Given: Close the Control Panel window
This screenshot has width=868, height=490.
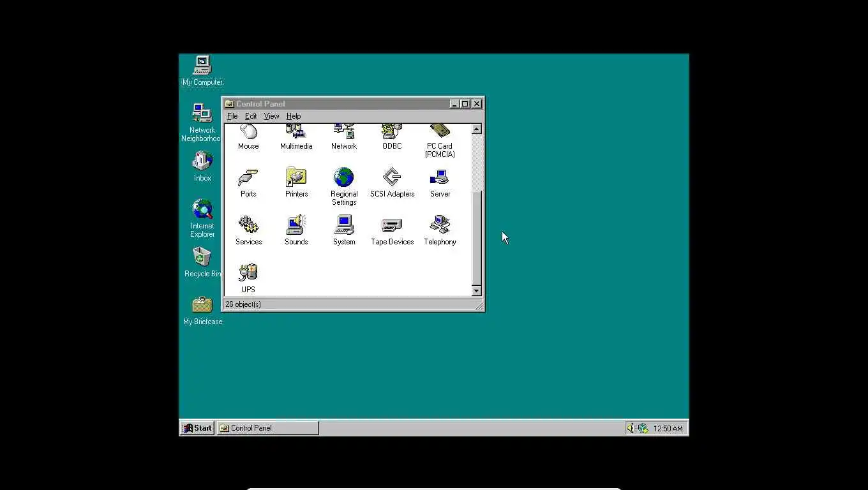Looking at the screenshot, I should tap(476, 104).
